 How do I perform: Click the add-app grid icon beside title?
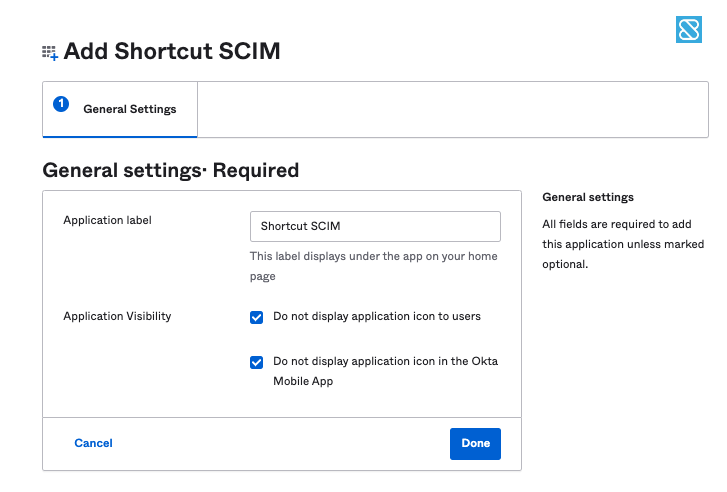pyautogui.click(x=50, y=53)
